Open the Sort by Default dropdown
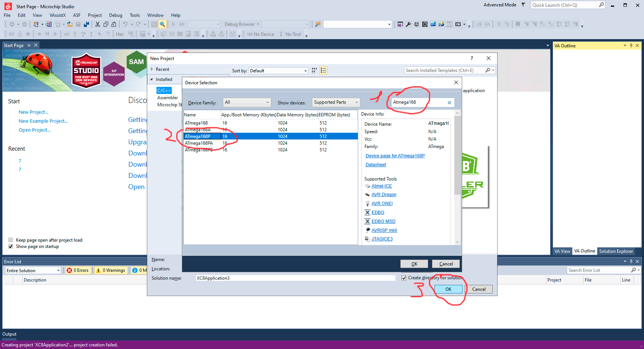Viewport: 644px width, 349px height. click(278, 70)
